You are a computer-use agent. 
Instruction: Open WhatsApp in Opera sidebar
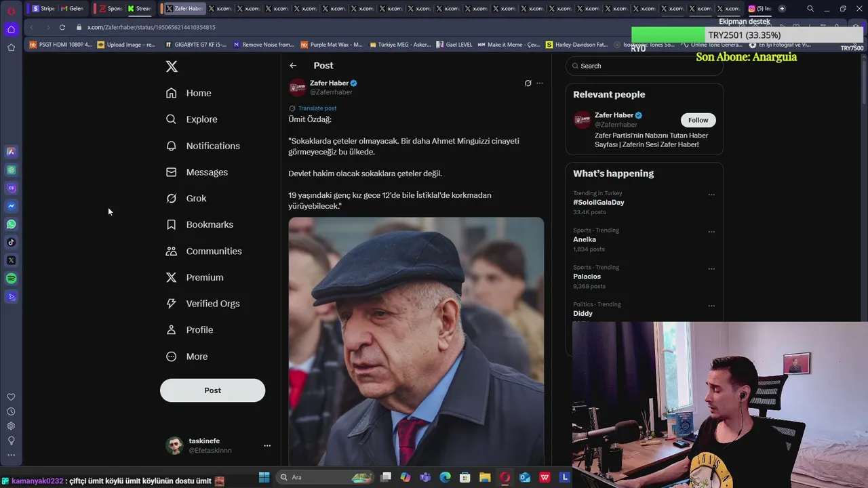point(11,224)
